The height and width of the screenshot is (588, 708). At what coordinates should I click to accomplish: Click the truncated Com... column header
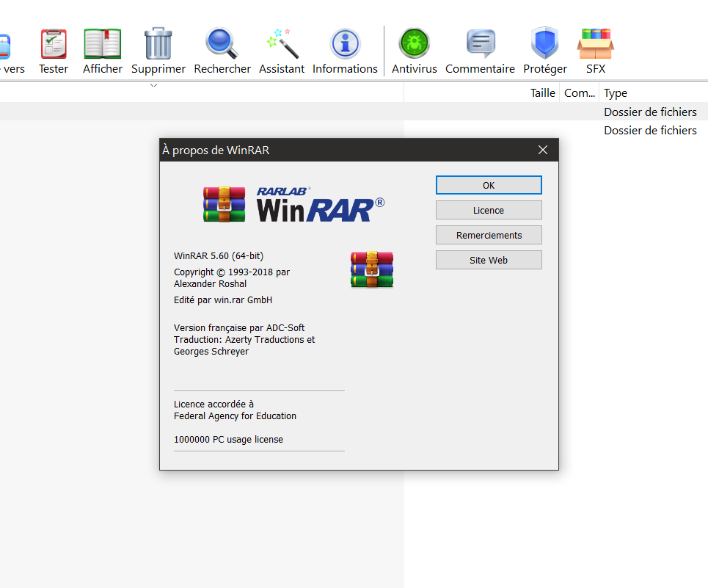click(579, 93)
